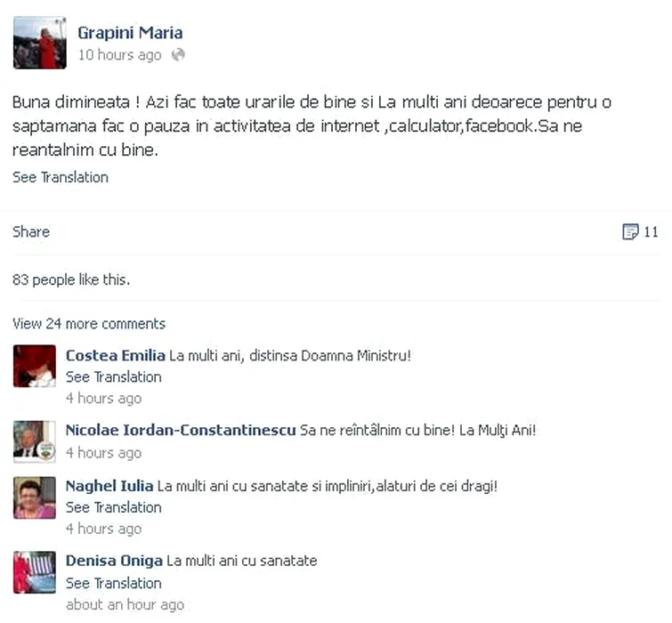The width and height of the screenshot is (672, 623).
Task: Expand View 24 more comments
Action: pos(89,323)
